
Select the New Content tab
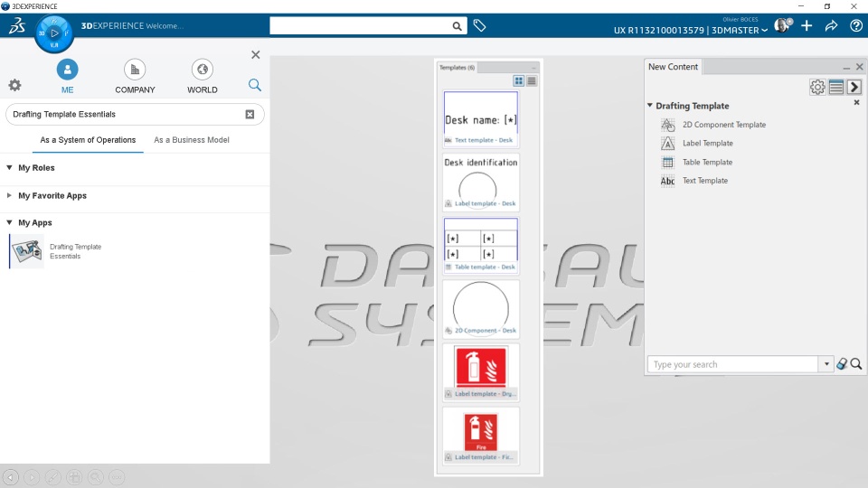[673, 66]
